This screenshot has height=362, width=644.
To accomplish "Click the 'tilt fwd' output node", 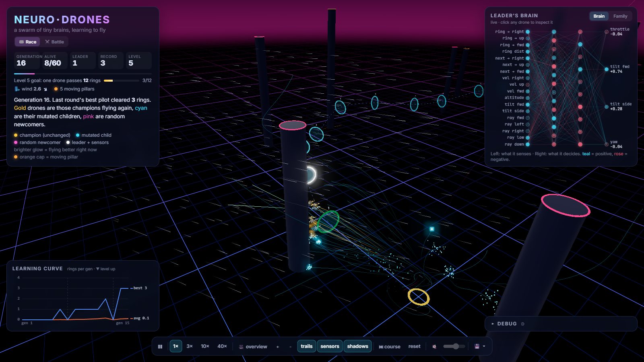I will click(x=606, y=69).
